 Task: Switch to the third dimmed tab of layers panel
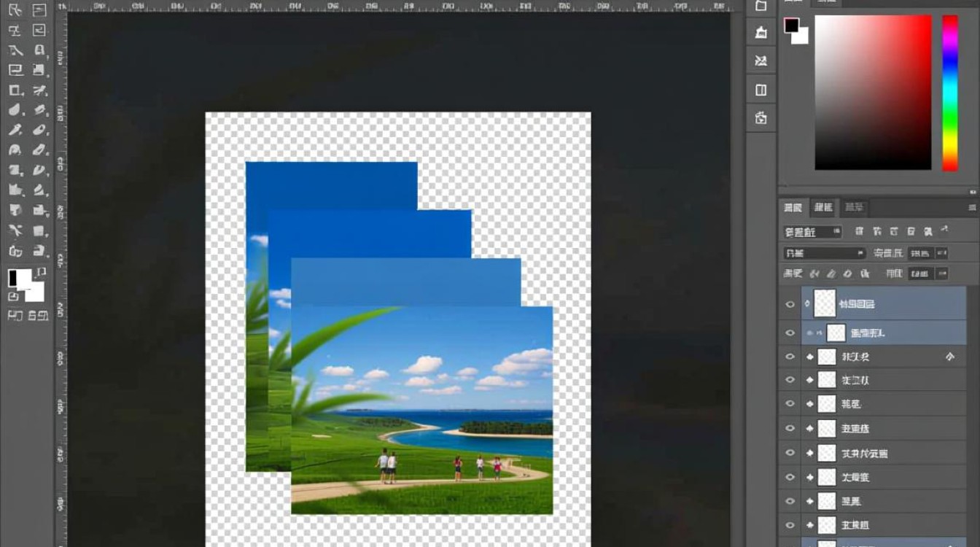coord(854,208)
